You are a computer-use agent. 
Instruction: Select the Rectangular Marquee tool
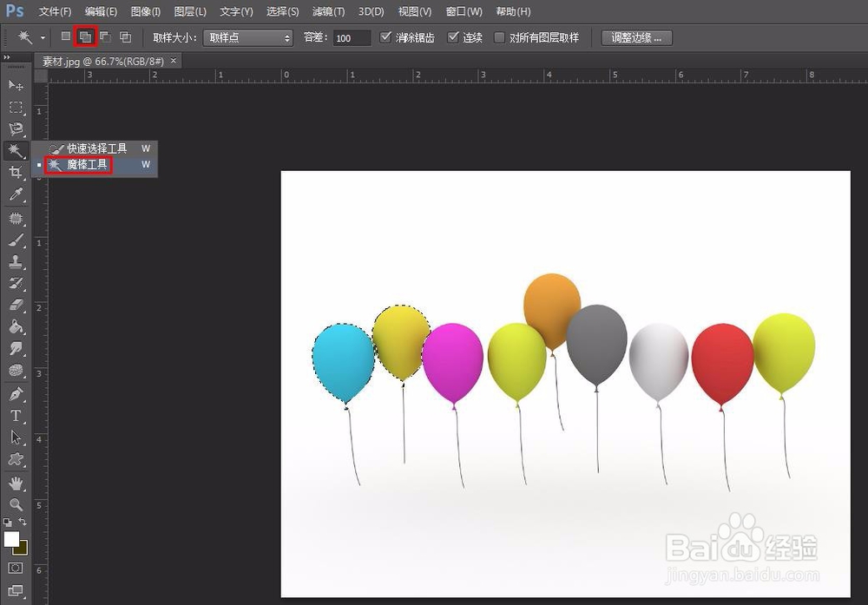tap(16, 107)
